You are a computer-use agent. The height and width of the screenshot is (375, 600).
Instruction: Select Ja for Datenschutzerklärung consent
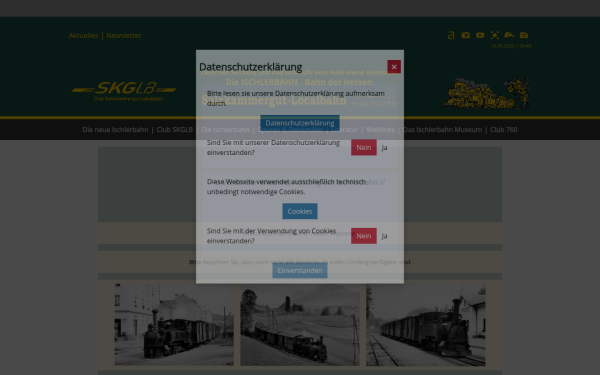[x=385, y=147]
